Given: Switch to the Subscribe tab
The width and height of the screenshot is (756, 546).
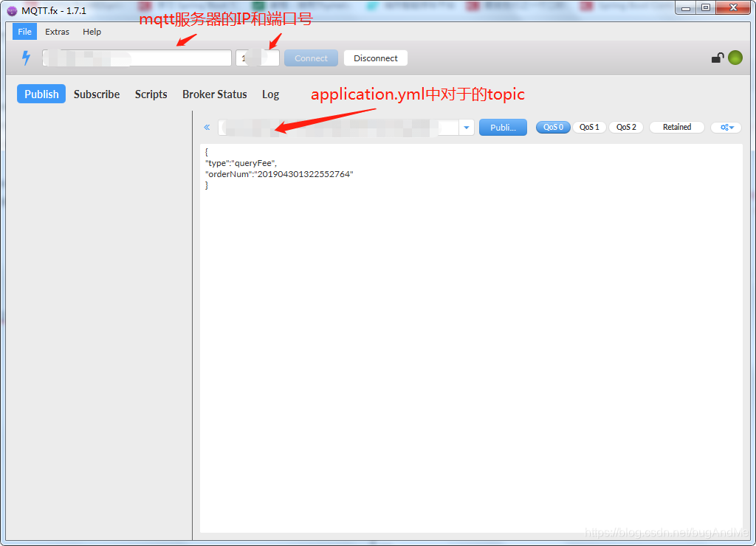Looking at the screenshot, I should point(97,94).
